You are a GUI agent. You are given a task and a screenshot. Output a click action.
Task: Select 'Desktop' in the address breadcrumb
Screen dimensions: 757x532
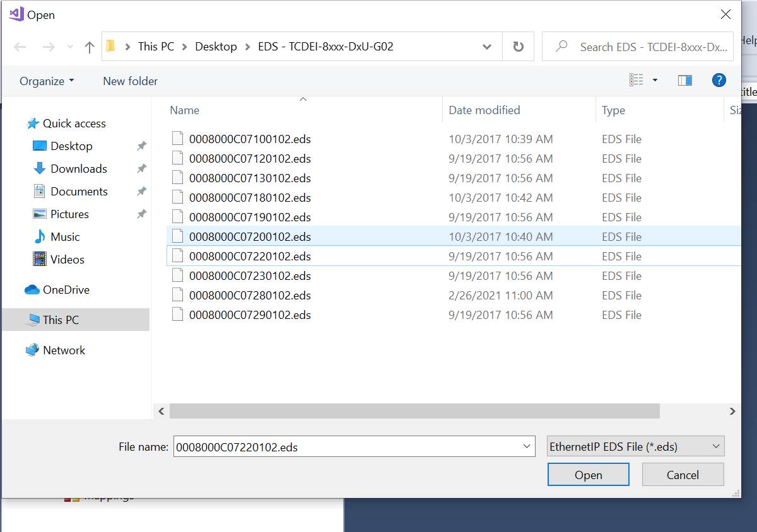point(216,47)
